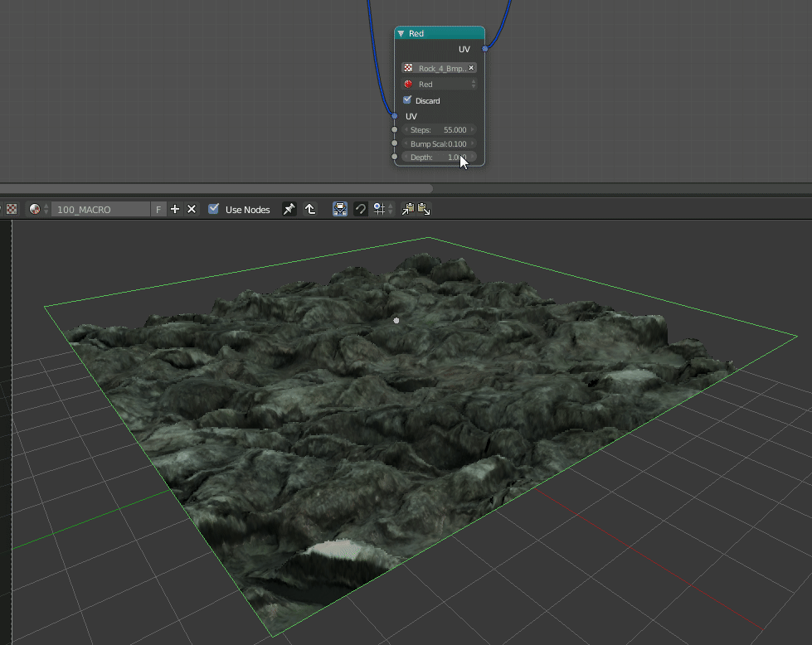Unlink the Rock_4_Bmp image with X
Viewport: 812px width, 645px height.
click(x=471, y=68)
